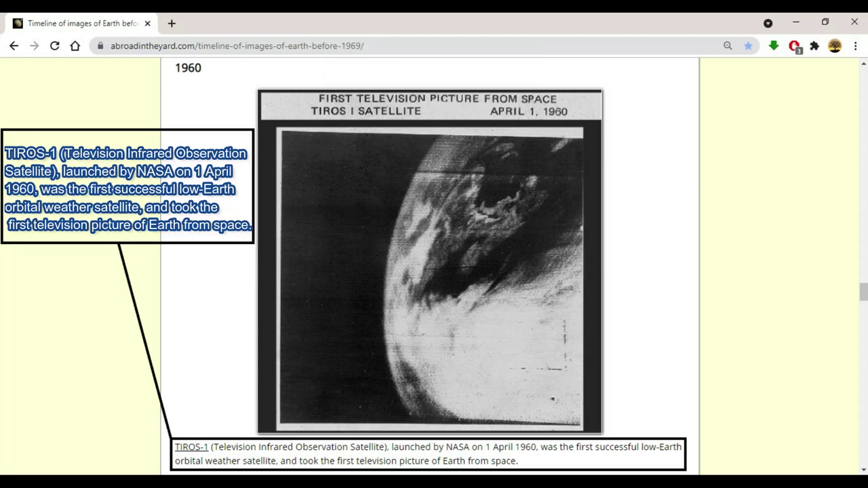The image size is (868, 488).
Task: Reload the current page
Action: [x=54, y=45]
